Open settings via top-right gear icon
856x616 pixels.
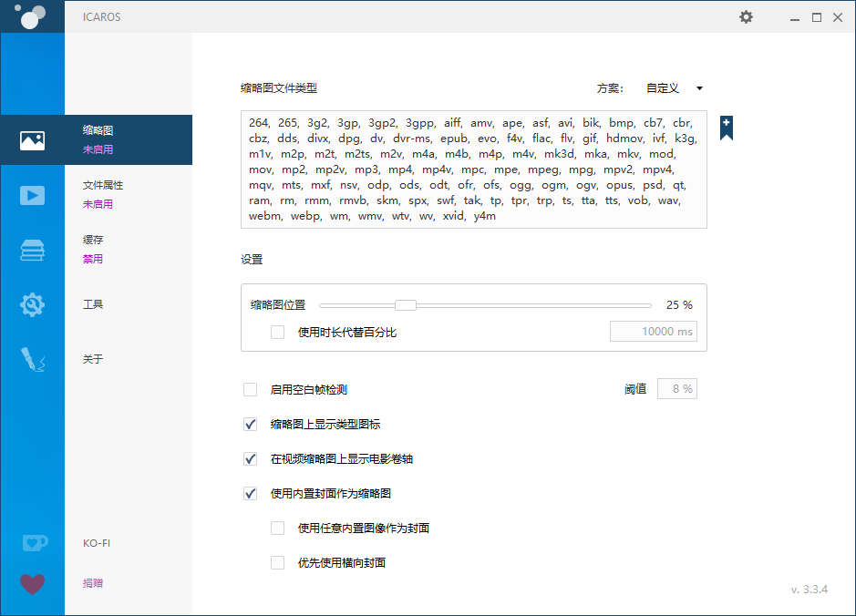[746, 16]
